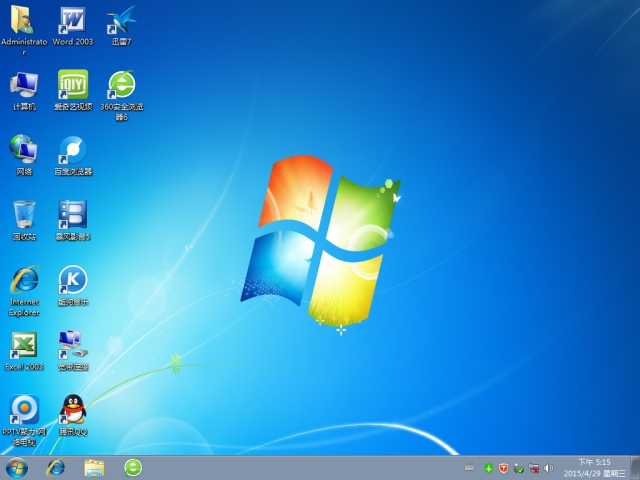Launch Internet Explorer from the taskbar

56,468
